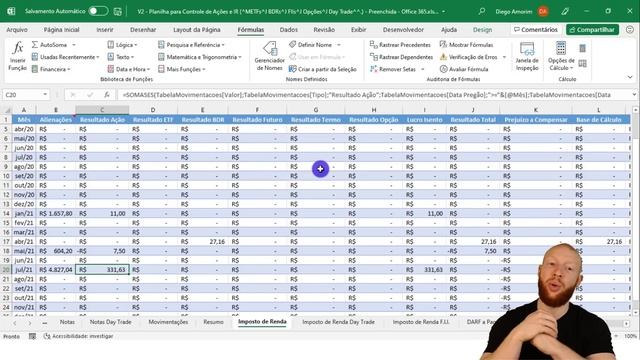
Task: Click the select-all corner of grid
Action: [x=7, y=110]
